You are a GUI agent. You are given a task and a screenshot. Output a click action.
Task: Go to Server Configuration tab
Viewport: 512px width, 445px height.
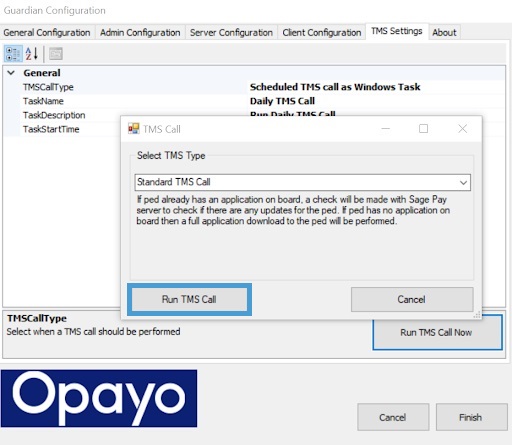point(231,33)
